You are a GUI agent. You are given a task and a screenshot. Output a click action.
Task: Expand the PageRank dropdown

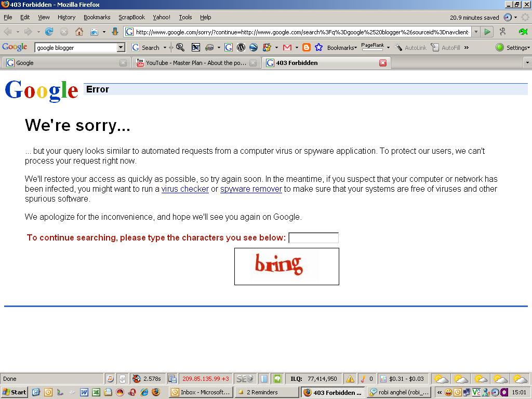[x=388, y=47]
